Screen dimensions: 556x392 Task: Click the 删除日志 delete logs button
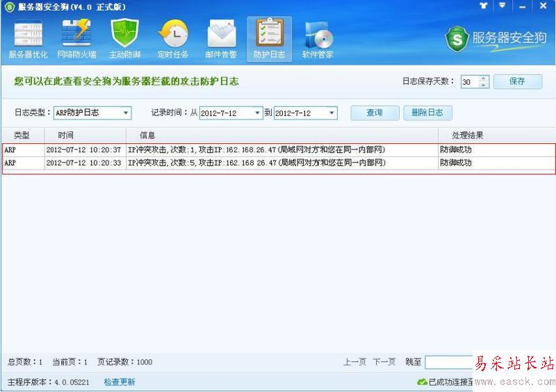coord(427,113)
